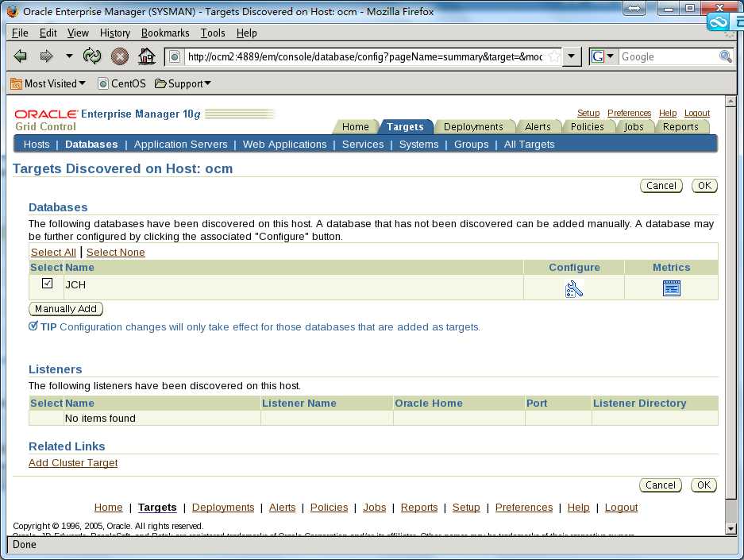Click the Google search input field
The image size is (744, 560).
click(669, 57)
